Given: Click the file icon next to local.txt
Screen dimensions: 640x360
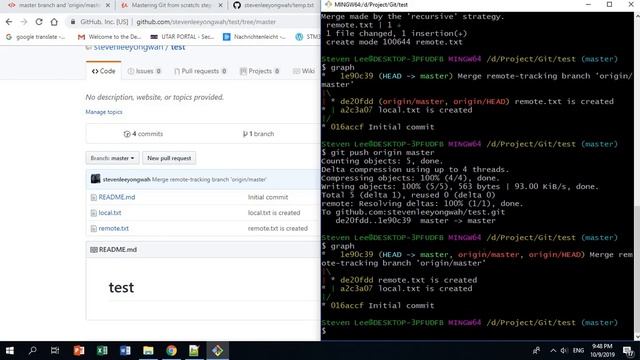Looking at the screenshot, I should (x=93, y=213).
